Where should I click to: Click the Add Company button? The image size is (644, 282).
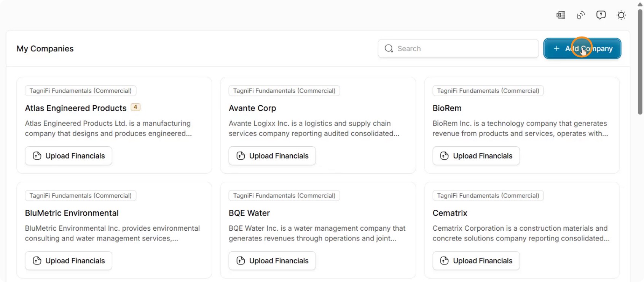(582, 49)
